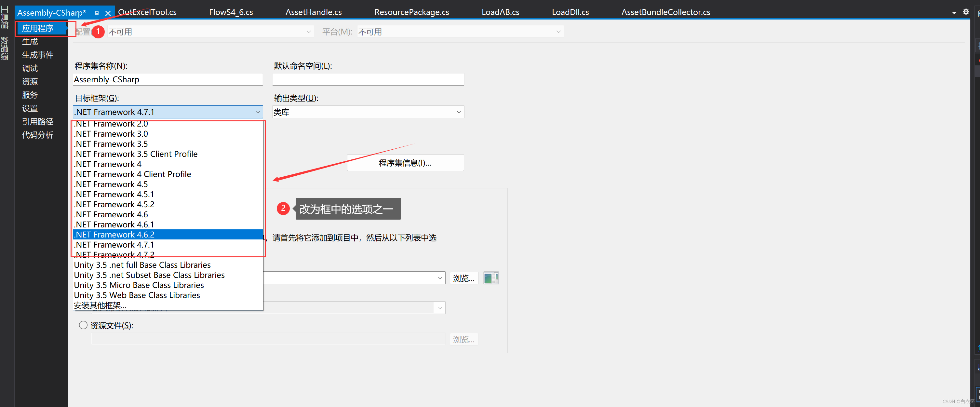Image resolution: width=980 pixels, height=407 pixels.
Task: Pin the Assembly-CSharp tab
Action: 96,13
